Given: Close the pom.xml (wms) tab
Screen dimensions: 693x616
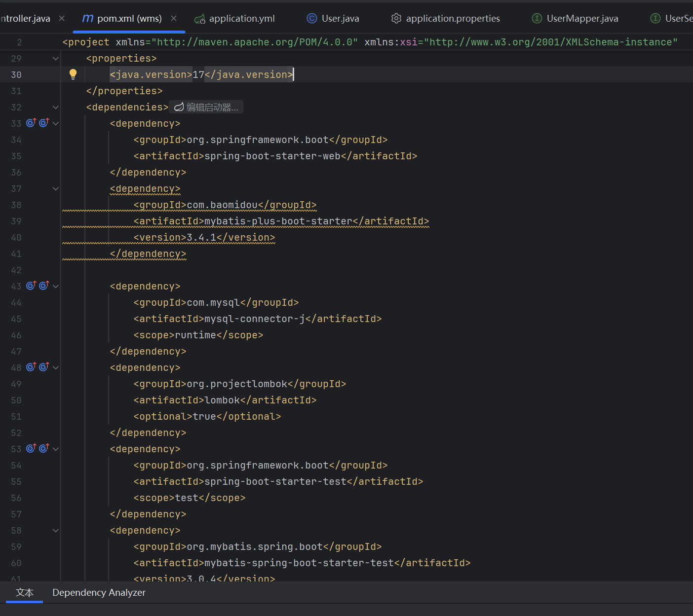Looking at the screenshot, I should click(174, 18).
